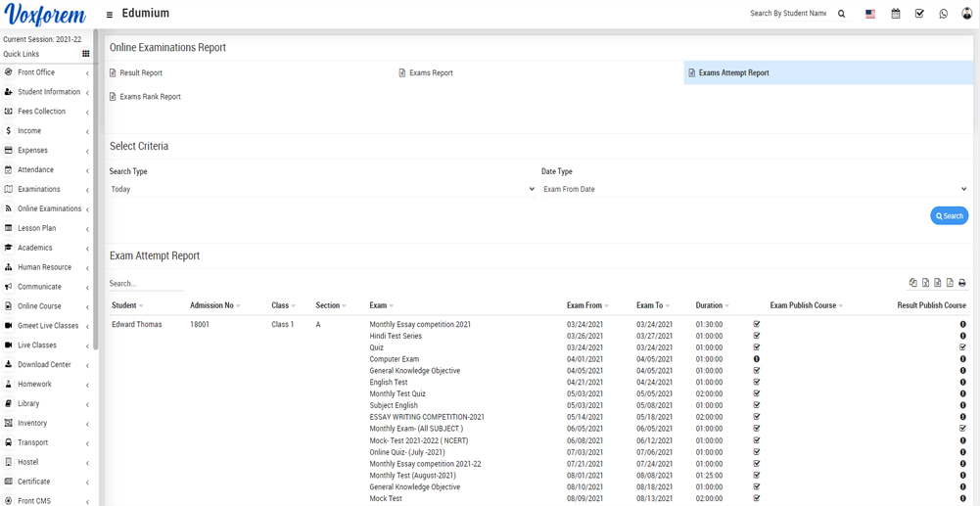Viewport: 980px width, 506px height.
Task: Open the user profile avatar
Action: click(x=967, y=15)
